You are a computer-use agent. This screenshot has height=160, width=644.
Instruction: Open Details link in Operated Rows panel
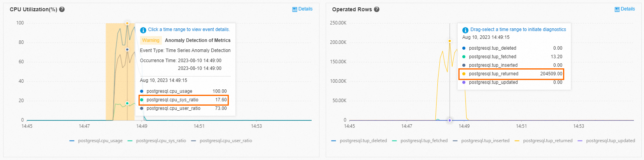(x=625, y=9)
